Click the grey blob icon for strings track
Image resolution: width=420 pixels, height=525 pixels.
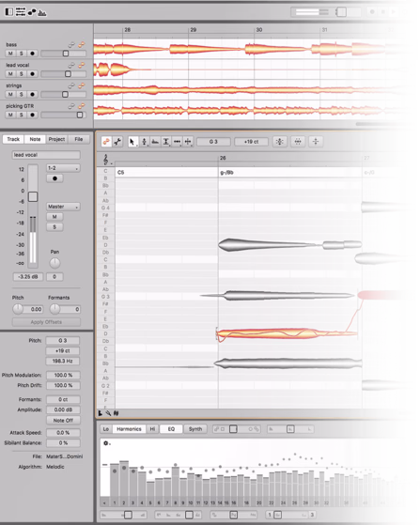click(x=71, y=85)
